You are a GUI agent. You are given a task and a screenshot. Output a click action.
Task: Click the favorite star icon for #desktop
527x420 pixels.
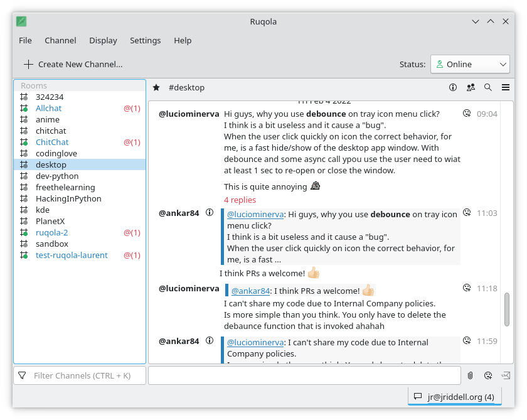point(156,88)
